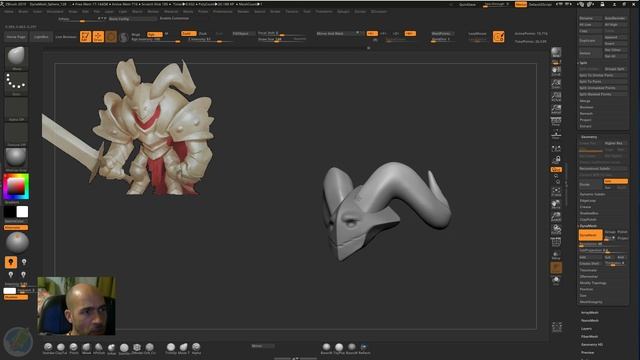The width and height of the screenshot is (640, 360).
Task: Click the current brush thumbnail
Action: coord(16,57)
